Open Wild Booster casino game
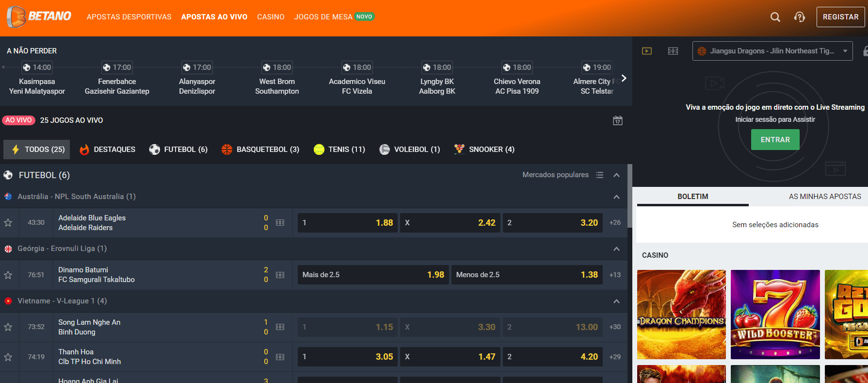This screenshot has width=868, height=383. point(775,315)
